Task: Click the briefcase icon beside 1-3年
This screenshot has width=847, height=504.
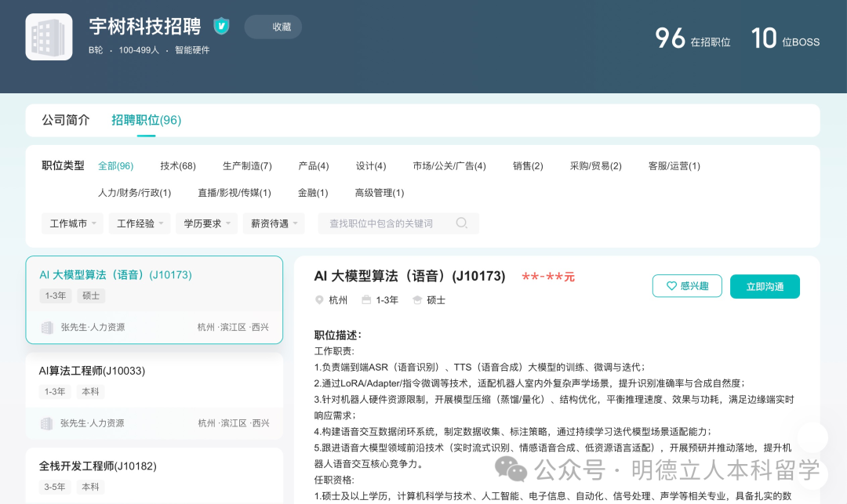Action: click(366, 299)
